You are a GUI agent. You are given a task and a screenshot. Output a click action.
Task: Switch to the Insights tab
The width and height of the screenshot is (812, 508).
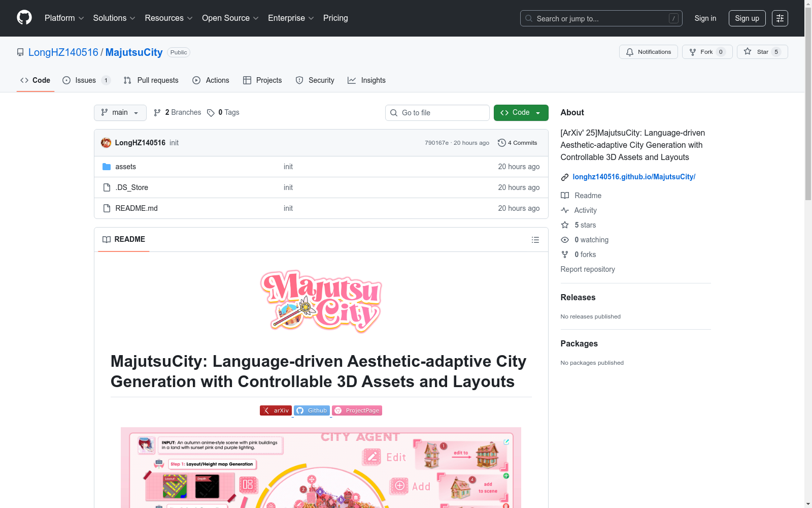[x=367, y=80]
